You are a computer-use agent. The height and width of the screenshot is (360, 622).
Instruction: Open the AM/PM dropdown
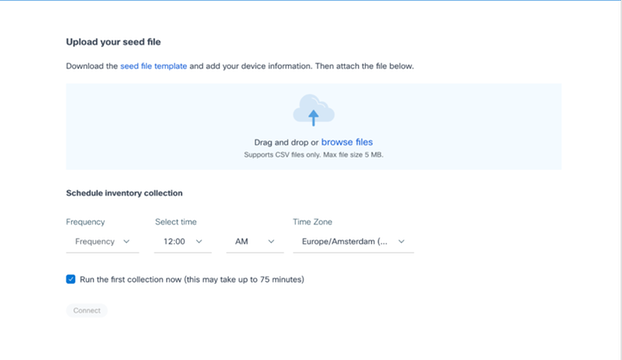tap(255, 241)
